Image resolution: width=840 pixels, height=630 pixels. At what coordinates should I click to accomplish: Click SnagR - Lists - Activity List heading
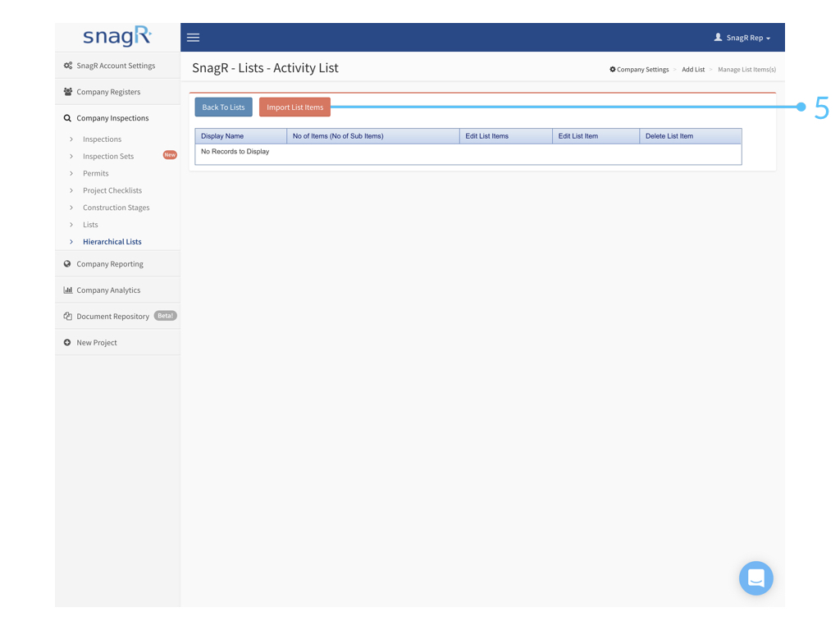pos(265,68)
